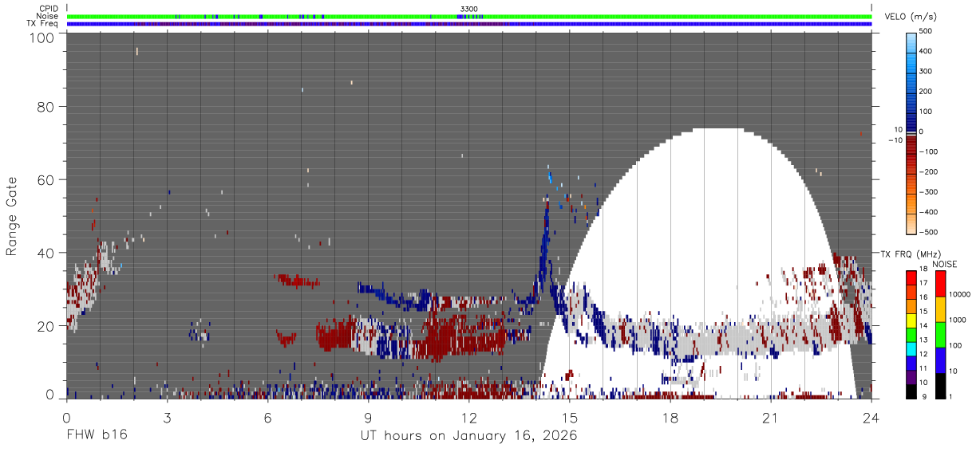
Task: Click the NOISE legend title
Action: coord(944,264)
